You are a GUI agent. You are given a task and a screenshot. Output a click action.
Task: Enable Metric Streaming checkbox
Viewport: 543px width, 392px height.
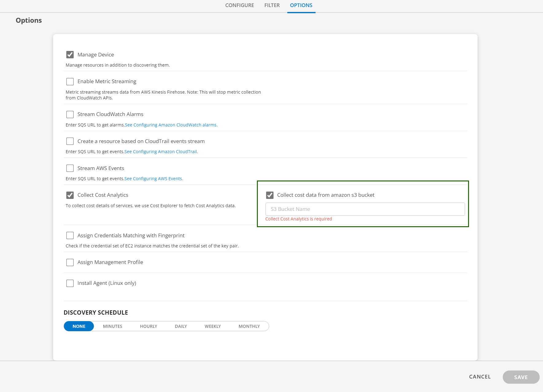(70, 81)
